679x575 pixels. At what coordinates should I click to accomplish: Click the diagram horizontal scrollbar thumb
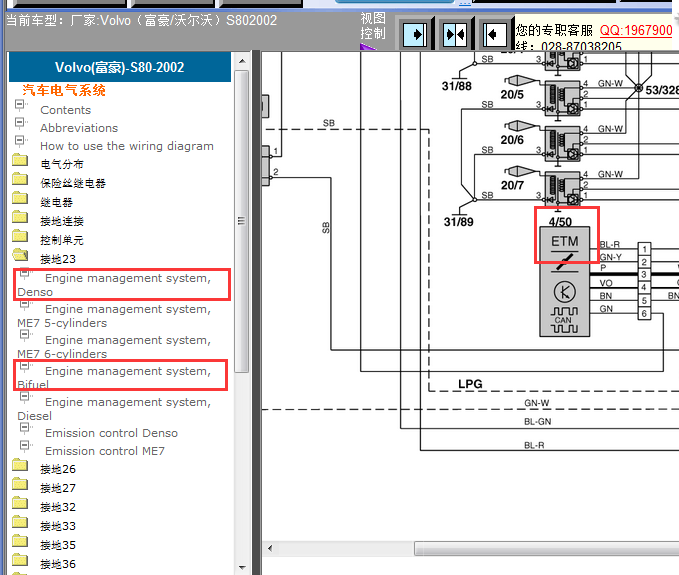pyautogui.click(x=546, y=549)
